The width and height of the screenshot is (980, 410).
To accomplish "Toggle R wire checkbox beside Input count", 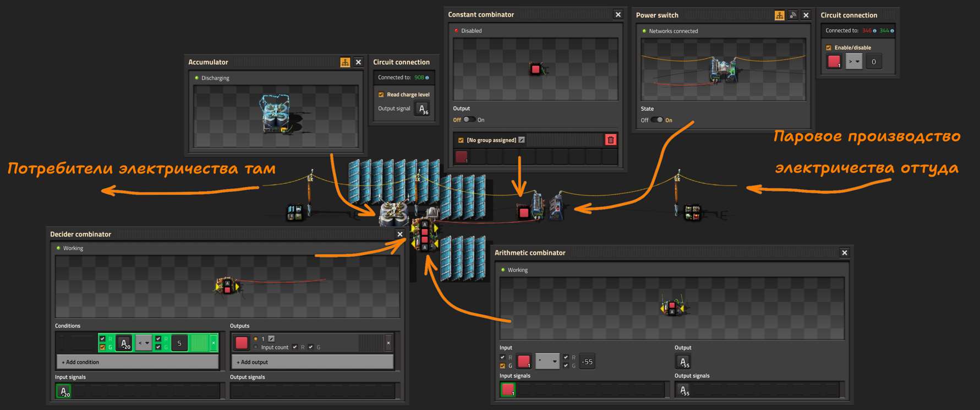I will pos(295,347).
